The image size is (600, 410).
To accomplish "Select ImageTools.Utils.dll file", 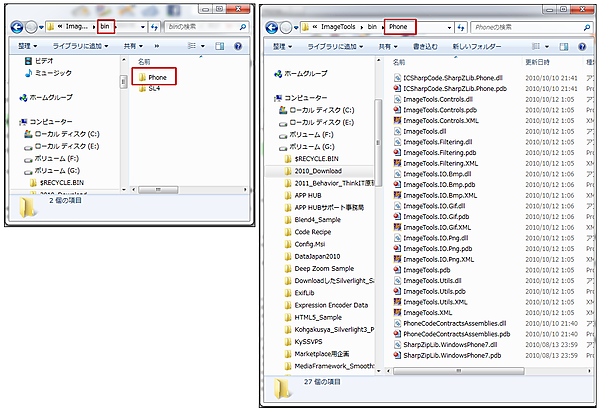I will (428, 281).
